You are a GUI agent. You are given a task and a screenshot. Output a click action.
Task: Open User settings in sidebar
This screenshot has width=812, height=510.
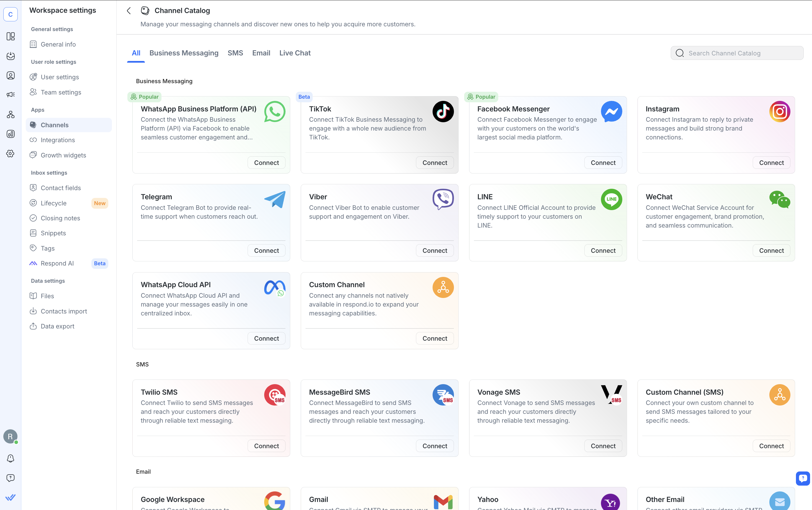point(69,77)
